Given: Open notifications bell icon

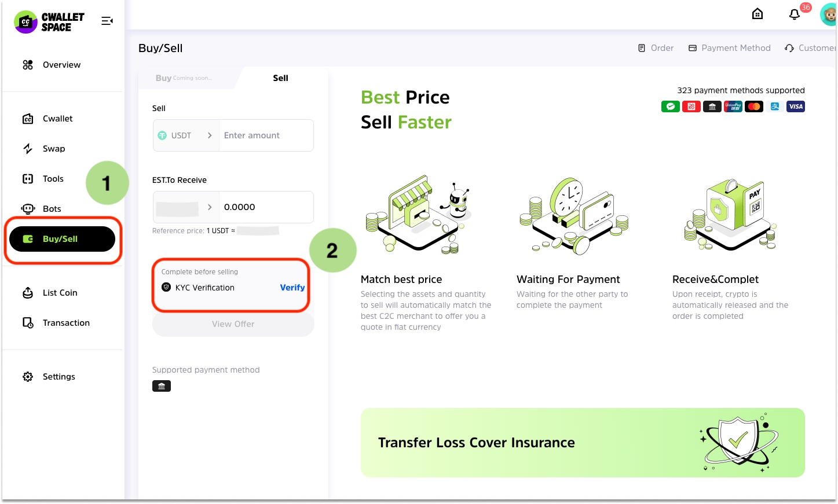Looking at the screenshot, I should pyautogui.click(x=795, y=14).
